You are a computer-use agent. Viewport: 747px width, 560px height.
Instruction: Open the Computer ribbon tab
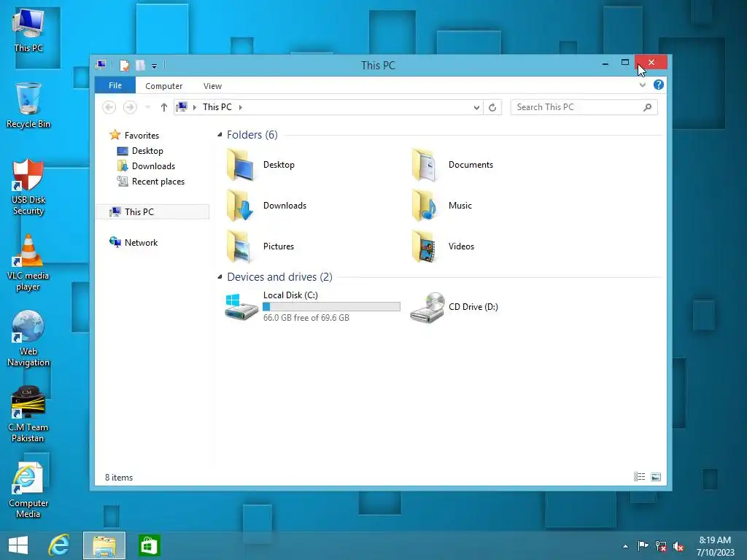(x=164, y=86)
